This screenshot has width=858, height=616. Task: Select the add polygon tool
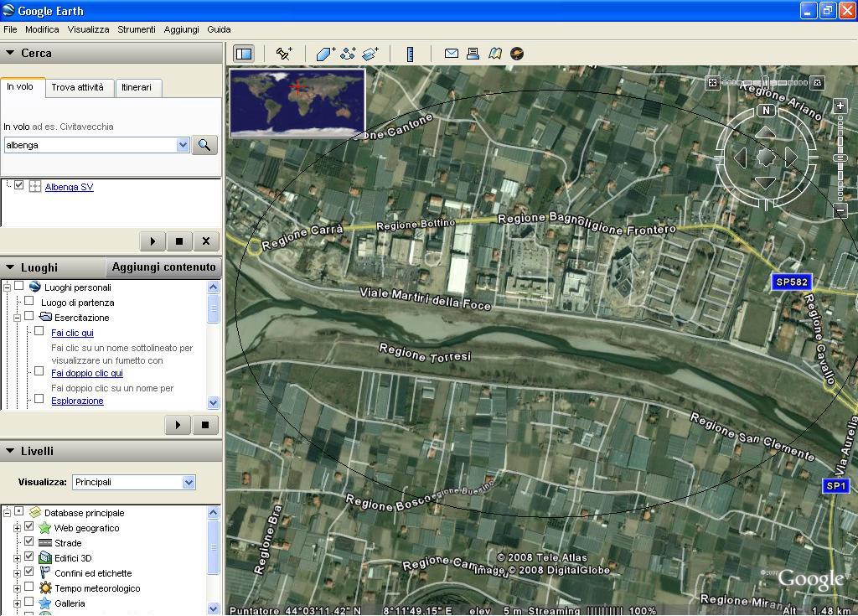pyautogui.click(x=326, y=54)
